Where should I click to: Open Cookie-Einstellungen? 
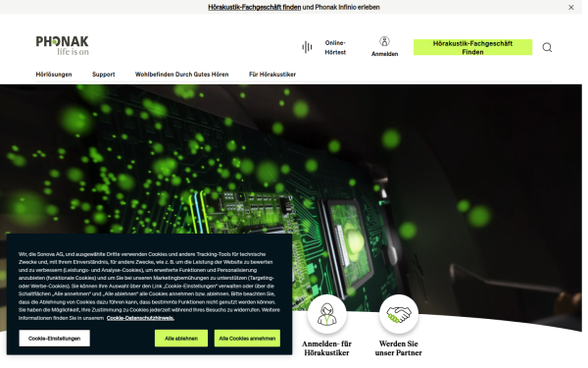[54, 339]
